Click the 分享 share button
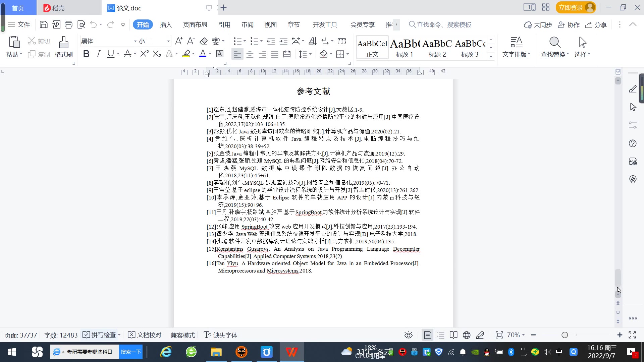The width and height of the screenshot is (644, 362). click(x=596, y=24)
